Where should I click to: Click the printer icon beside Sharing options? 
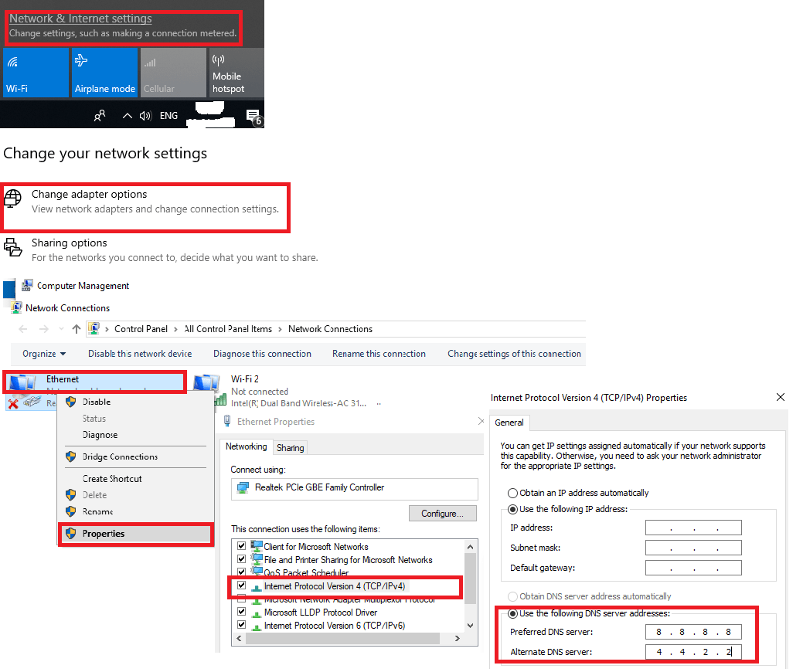tap(13, 247)
